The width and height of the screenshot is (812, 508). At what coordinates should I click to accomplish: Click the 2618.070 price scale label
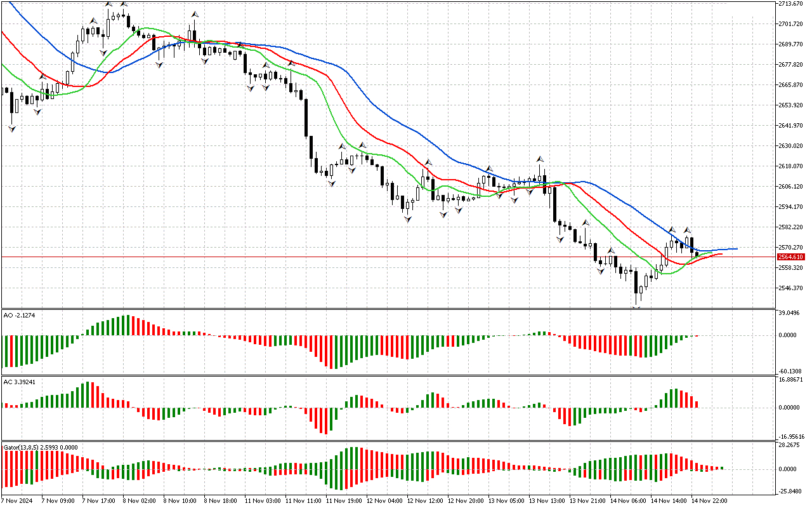click(x=791, y=166)
